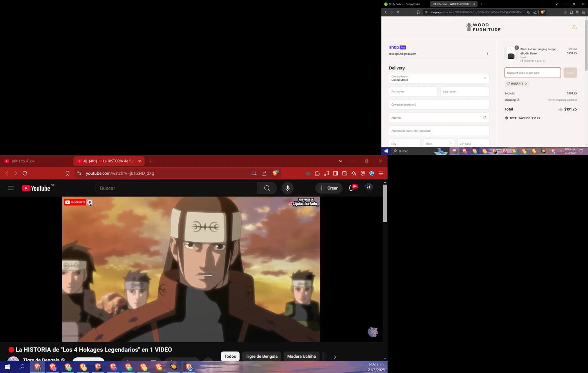The height and width of the screenshot is (373, 588).
Task: Click the Apartment, suite field
Action: [439, 131]
